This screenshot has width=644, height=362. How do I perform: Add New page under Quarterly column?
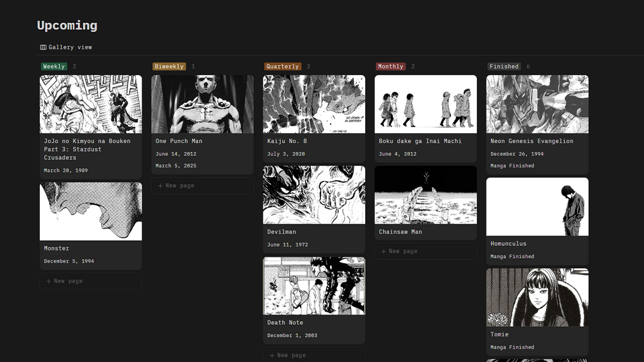tap(314, 355)
